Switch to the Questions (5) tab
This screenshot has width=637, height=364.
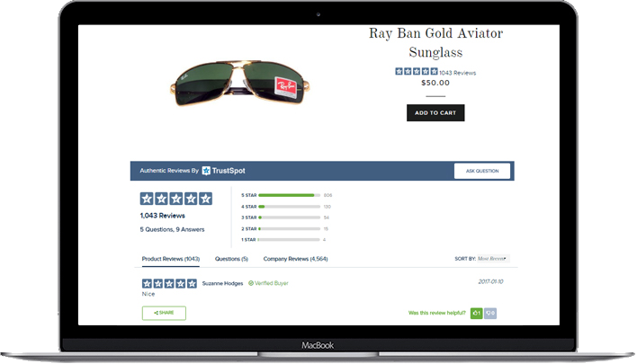(x=231, y=259)
